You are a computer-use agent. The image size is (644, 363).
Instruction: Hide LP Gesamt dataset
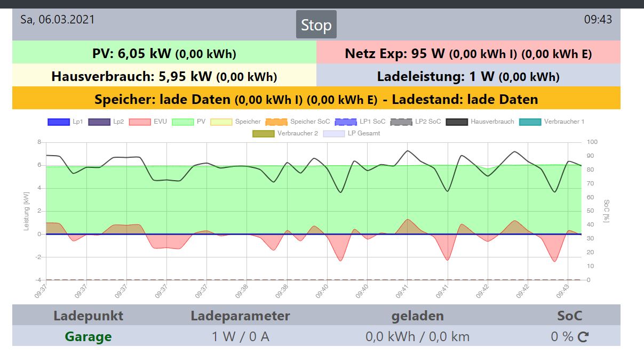(334, 133)
